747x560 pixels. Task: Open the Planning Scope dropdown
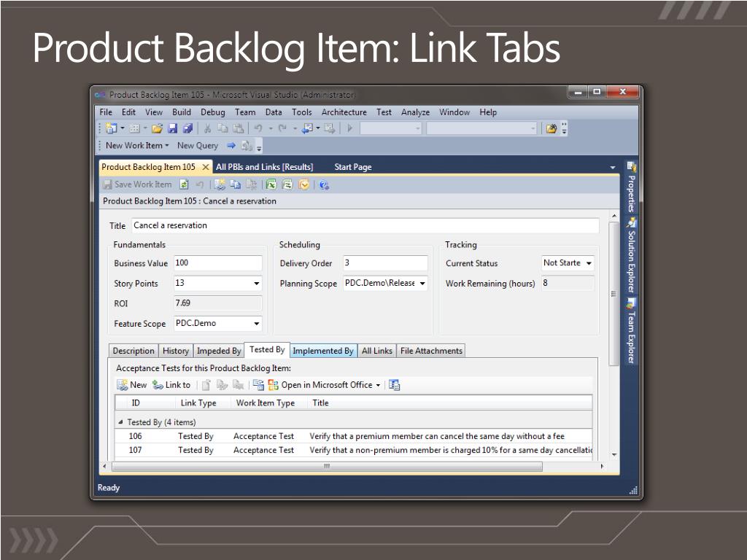[422, 284]
